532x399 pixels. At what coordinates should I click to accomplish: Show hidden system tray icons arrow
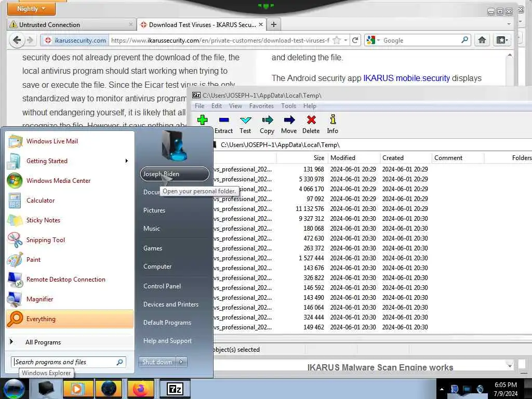(x=442, y=389)
